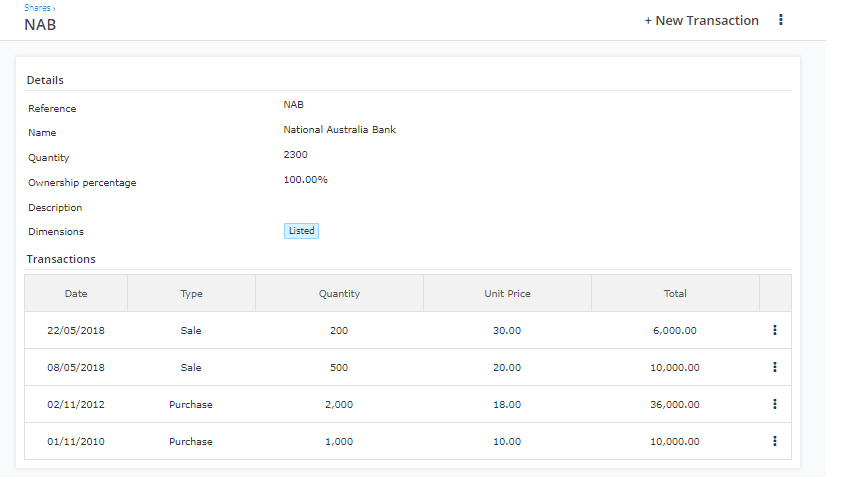Image resolution: width=843 pixels, height=485 pixels.
Task: Click the Dimensions label
Action: (56, 232)
